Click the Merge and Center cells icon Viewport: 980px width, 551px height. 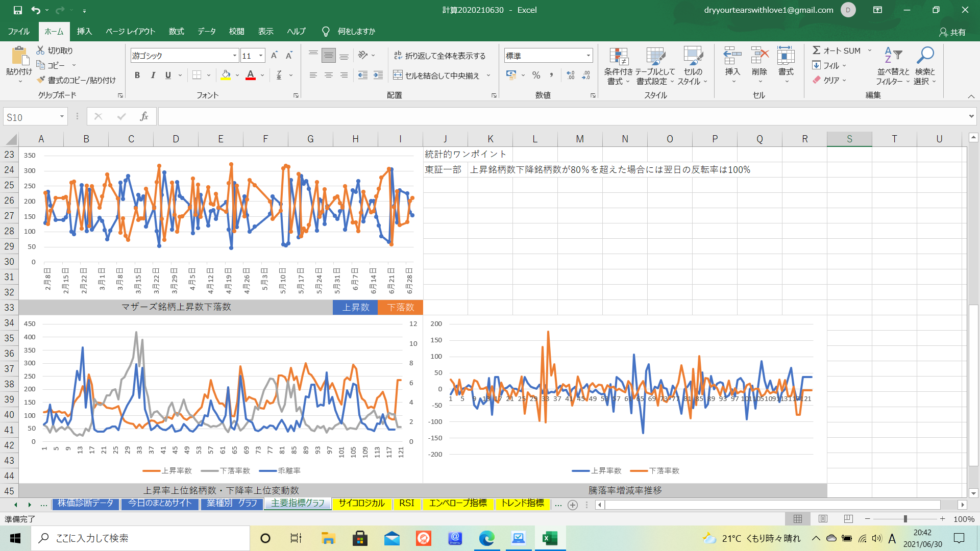point(398,76)
